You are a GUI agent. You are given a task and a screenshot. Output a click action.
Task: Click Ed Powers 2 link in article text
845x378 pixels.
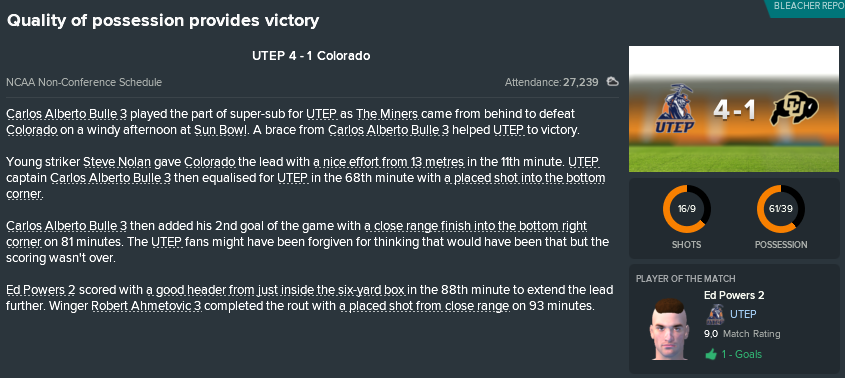40,290
